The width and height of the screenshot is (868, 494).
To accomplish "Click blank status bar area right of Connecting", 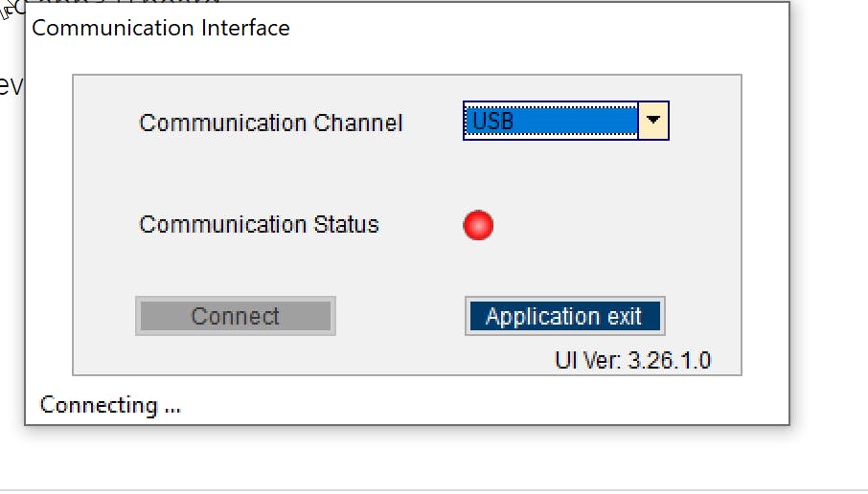I will (x=479, y=405).
